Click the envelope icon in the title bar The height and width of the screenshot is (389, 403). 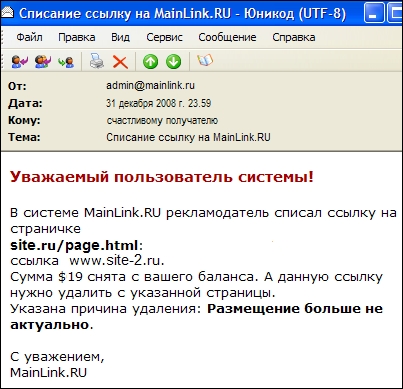pyautogui.click(x=7, y=13)
